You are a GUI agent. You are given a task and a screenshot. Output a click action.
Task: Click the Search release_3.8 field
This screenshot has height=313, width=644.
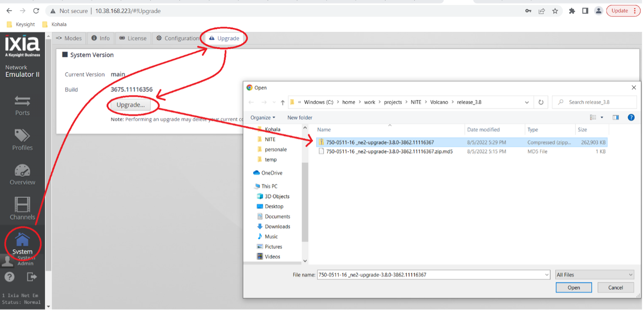click(594, 102)
